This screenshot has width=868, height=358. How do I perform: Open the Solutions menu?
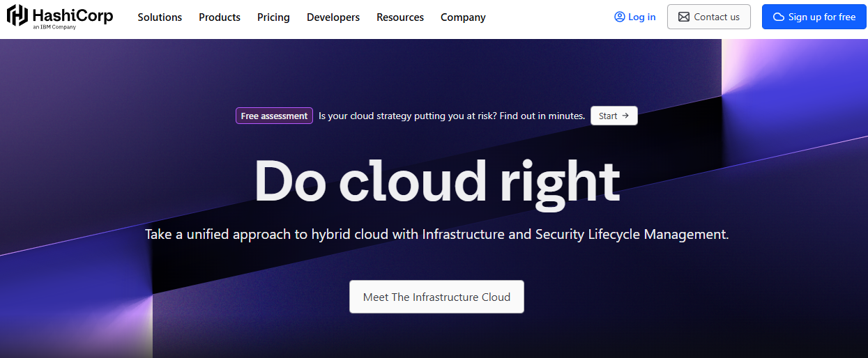click(x=160, y=17)
